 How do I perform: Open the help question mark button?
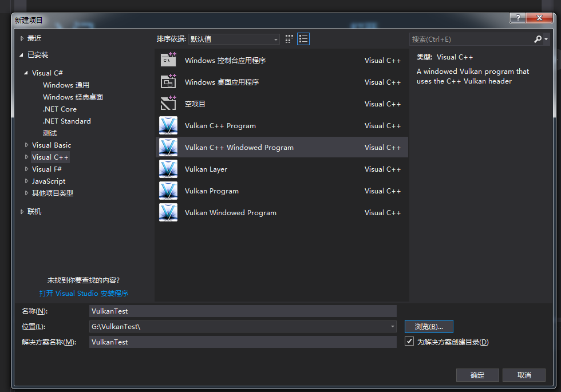coord(517,18)
